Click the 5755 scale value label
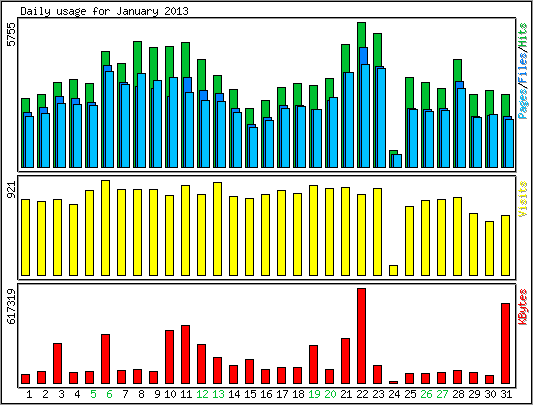Viewport: 533px width, 405px height. [x=12, y=34]
